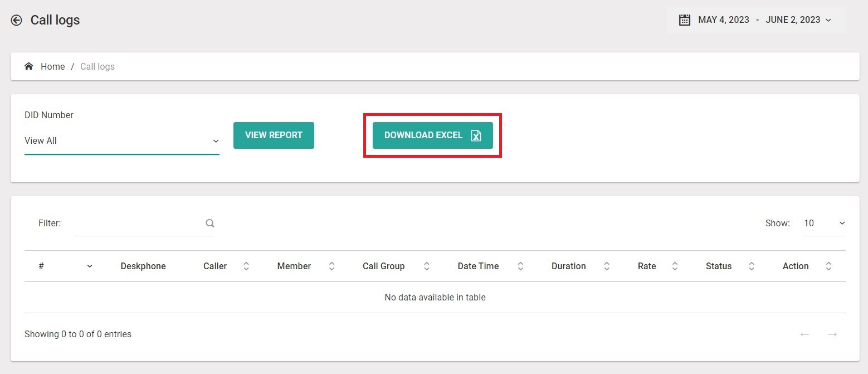Go to Home breadcrumb link
Screen dimensions: 868x374
[52, 66]
